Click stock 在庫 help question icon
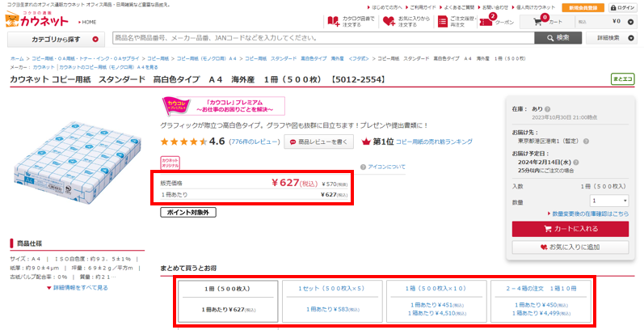The width and height of the screenshot is (644, 330). click(x=548, y=109)
